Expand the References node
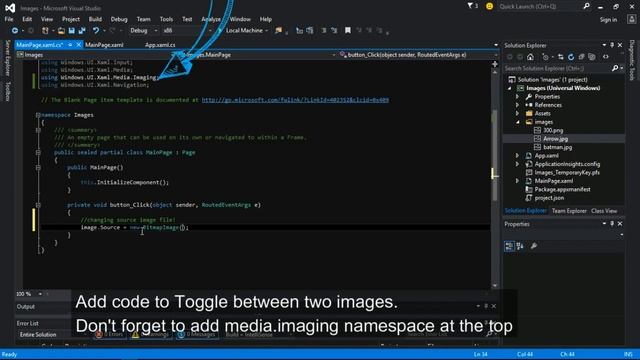The width and height of the screenshot is (640, 360). 517,105
